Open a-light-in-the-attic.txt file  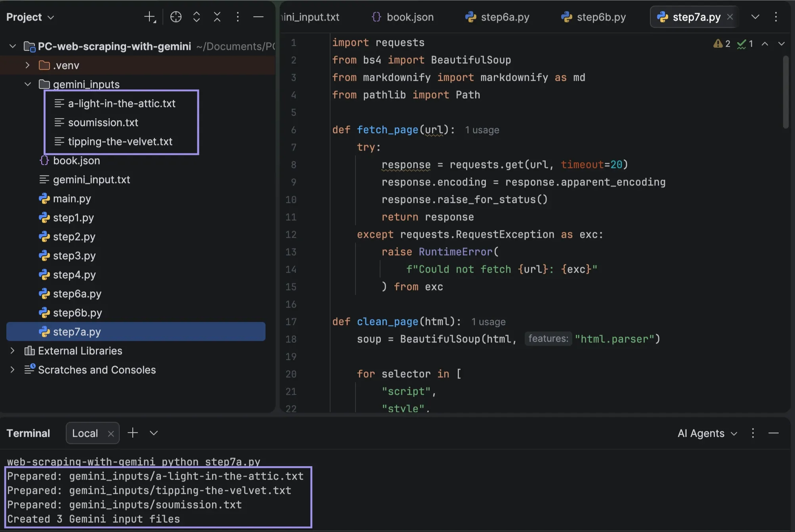coord(122,103)
